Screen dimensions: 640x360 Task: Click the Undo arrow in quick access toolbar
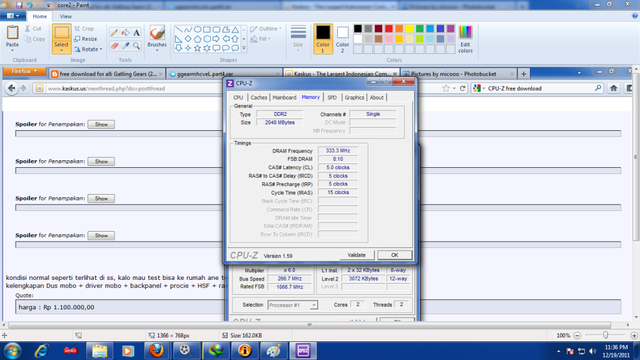(29, 5)
